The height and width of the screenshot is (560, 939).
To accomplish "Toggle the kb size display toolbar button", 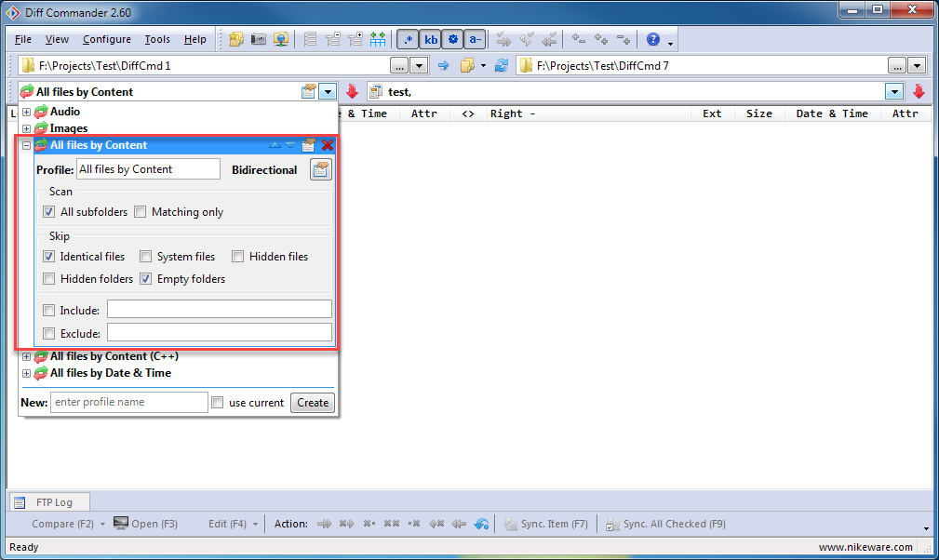I will (431, 39).
